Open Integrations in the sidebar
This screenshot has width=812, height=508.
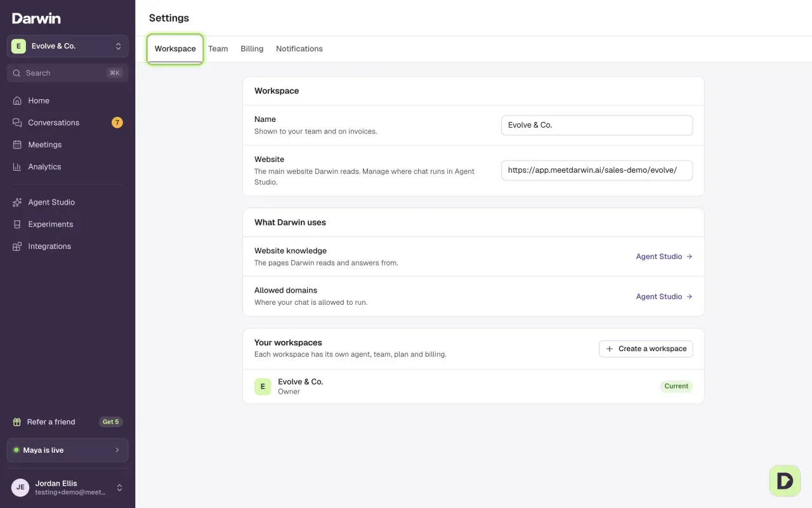click(67, 246)
